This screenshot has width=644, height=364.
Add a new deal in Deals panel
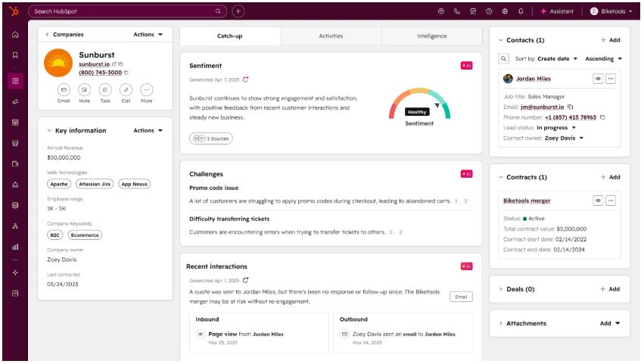tap(610, 289)
